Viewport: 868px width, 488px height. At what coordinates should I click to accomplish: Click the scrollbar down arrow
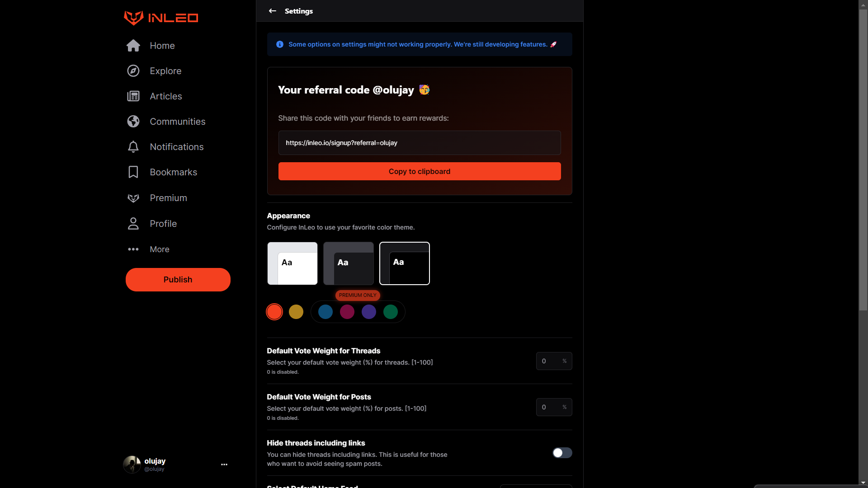coord(863,483)
